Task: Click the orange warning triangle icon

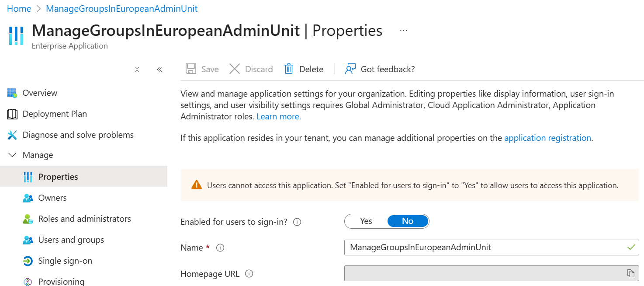Action: click(x=197, y=185)
